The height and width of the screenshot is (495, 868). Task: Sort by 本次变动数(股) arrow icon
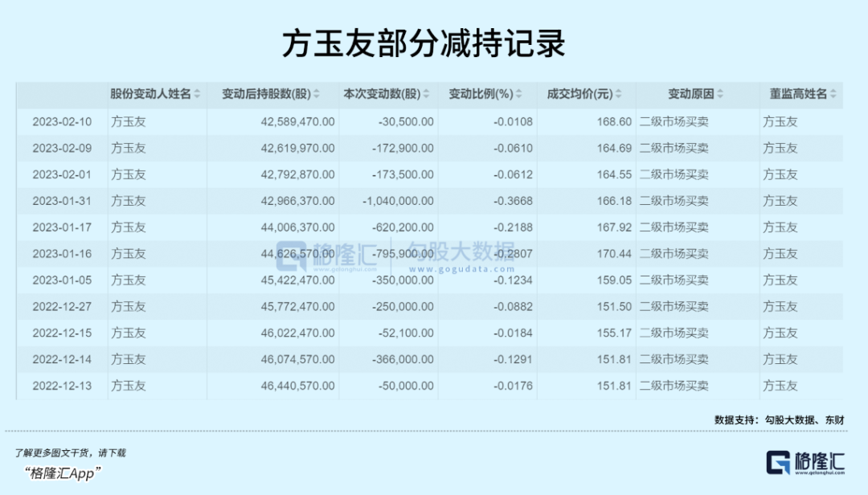[426, 94]
